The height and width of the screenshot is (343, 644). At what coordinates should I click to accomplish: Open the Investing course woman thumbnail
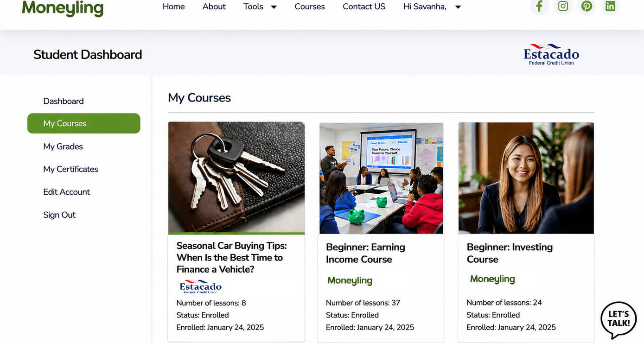pyautogui.click(x=526, y=178)
